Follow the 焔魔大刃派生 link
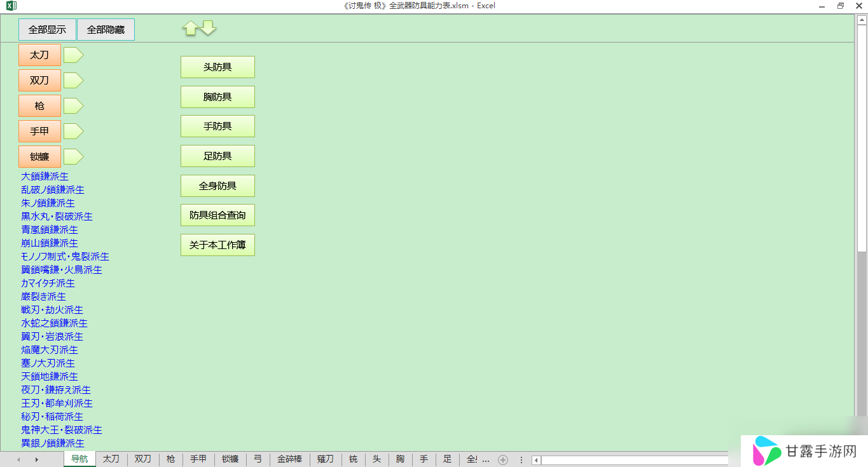 point(50,349)
